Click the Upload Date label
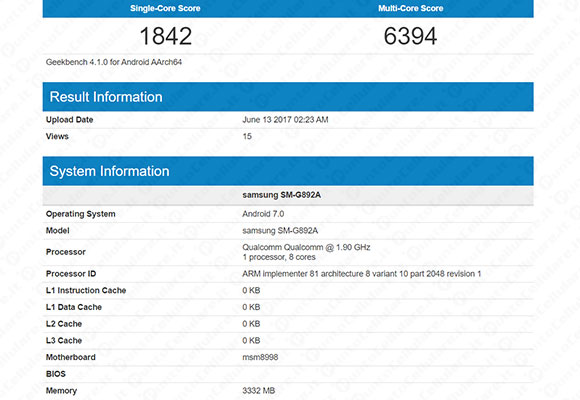580x400 pixels. 69,120
